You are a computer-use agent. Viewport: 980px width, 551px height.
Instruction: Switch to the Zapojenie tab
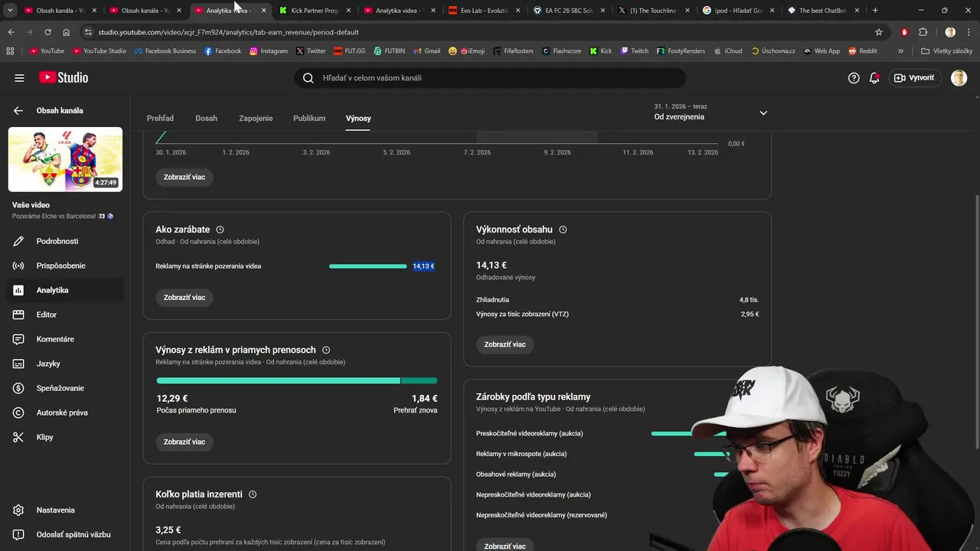pyautogui.click(x=256, y=119)
